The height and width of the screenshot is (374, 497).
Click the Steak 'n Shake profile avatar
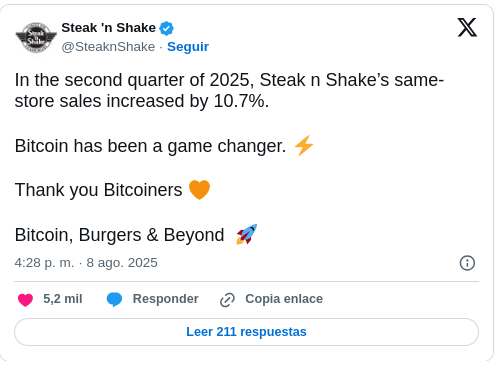tap(36, 37)
